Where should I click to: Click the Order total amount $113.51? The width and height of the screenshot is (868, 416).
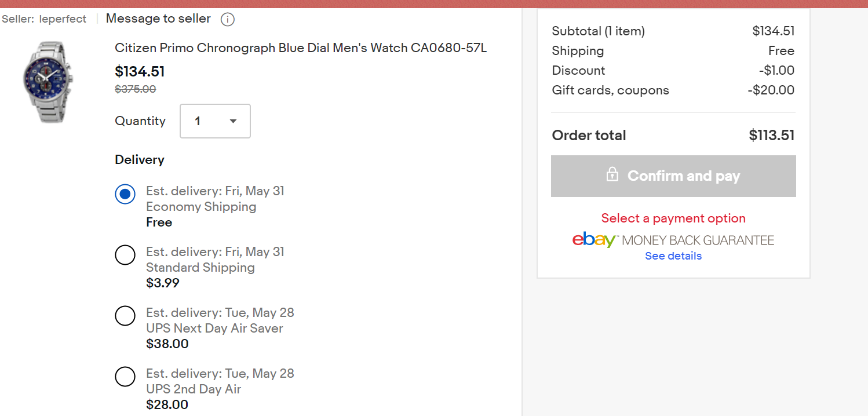771,136
